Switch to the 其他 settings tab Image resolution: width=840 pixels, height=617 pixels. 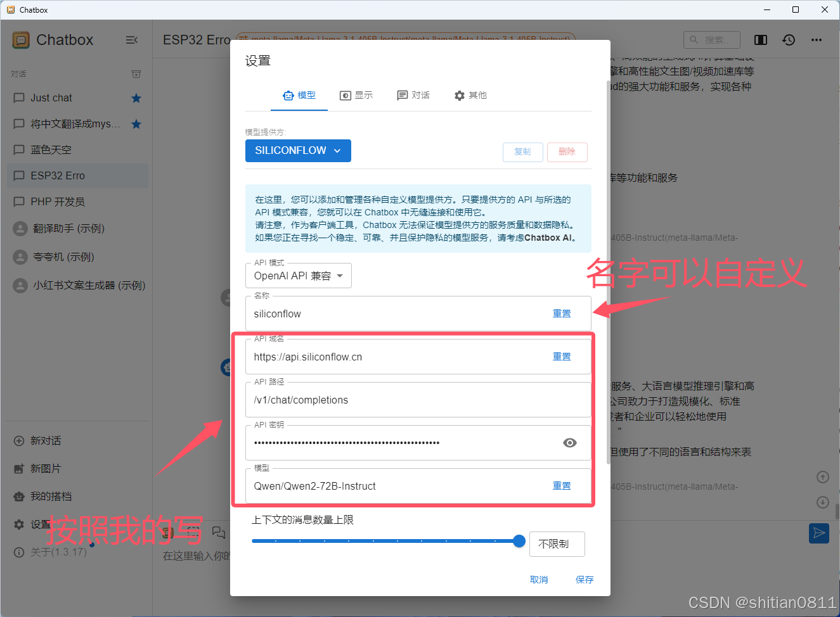coord(470,96)
